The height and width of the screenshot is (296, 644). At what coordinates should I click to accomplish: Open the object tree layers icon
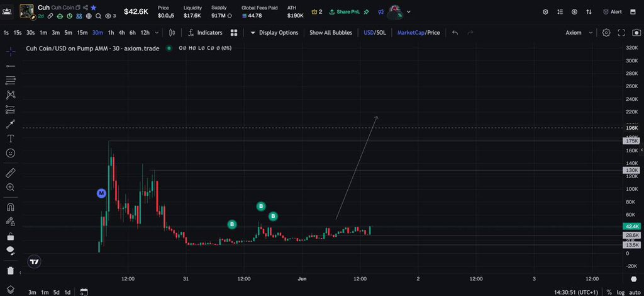11,290
